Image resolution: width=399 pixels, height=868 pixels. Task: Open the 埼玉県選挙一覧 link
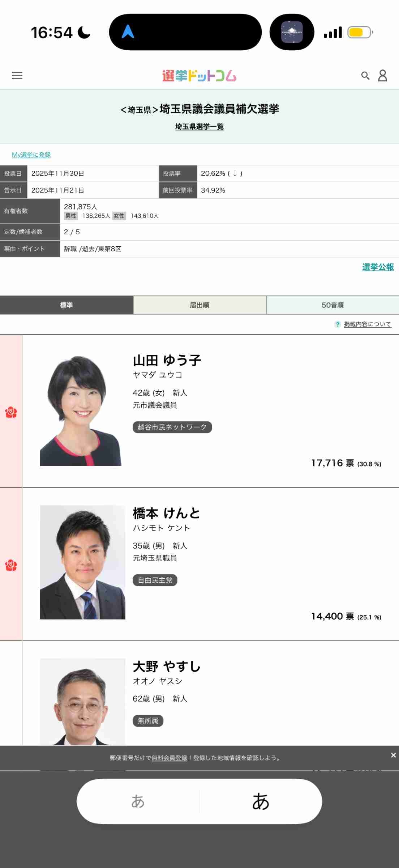(x=199, y=127)
